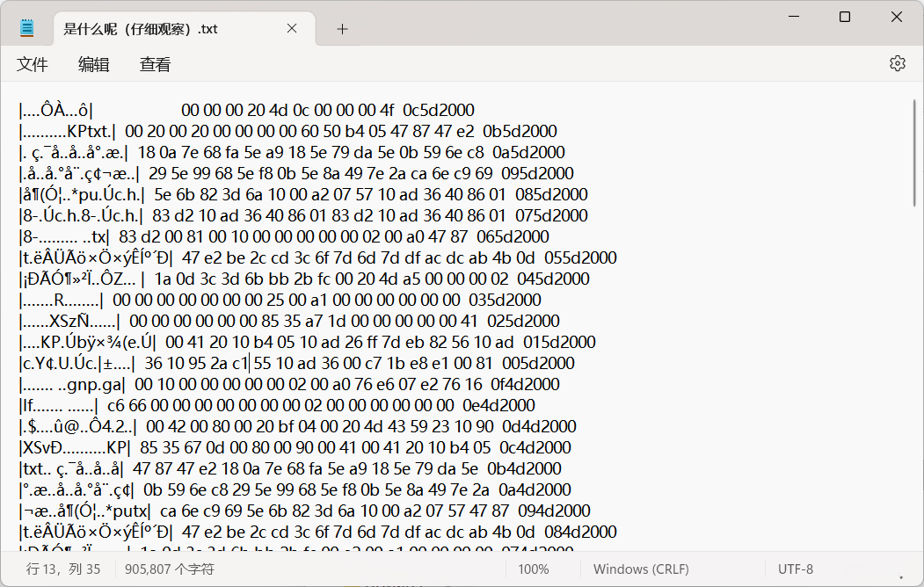This screenshot has height=587, width=924.
Task: Close the Notepad window
Action: pyautogui.click(x=896, y=17)
